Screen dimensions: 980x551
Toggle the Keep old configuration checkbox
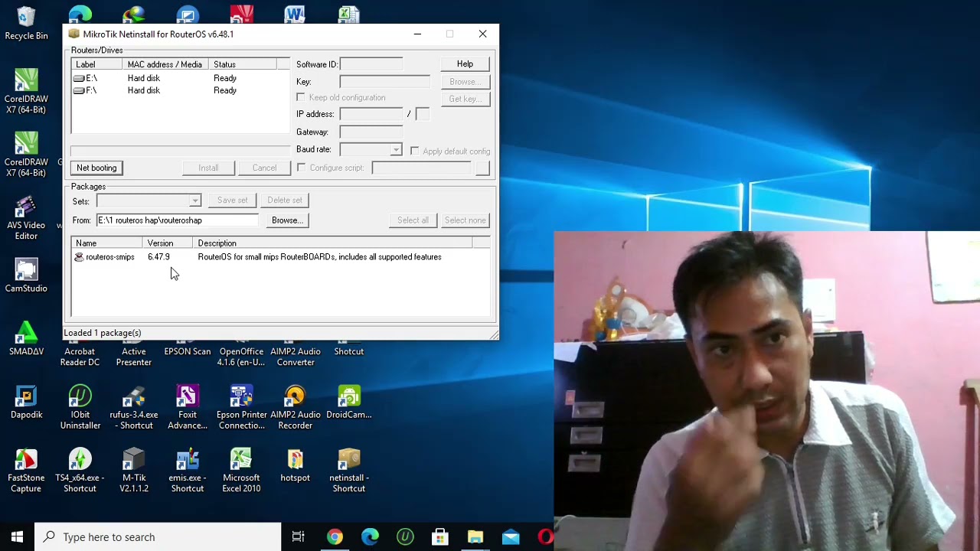pyautogui.click(x=301, y=97)
